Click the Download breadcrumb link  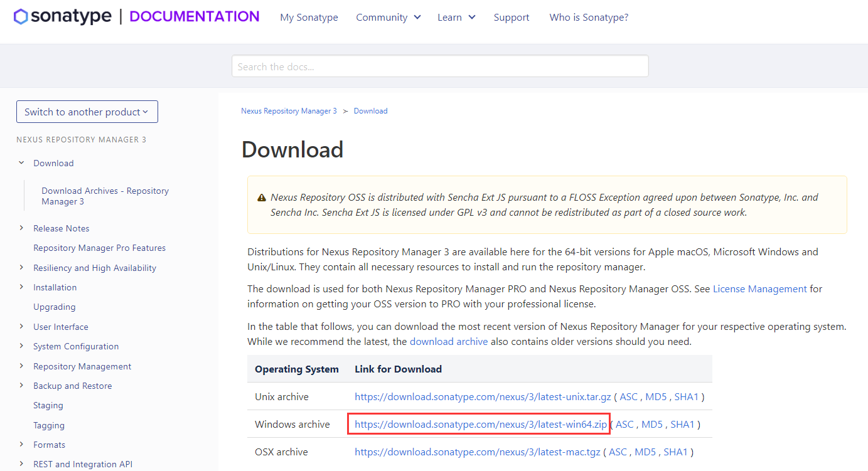370,111
